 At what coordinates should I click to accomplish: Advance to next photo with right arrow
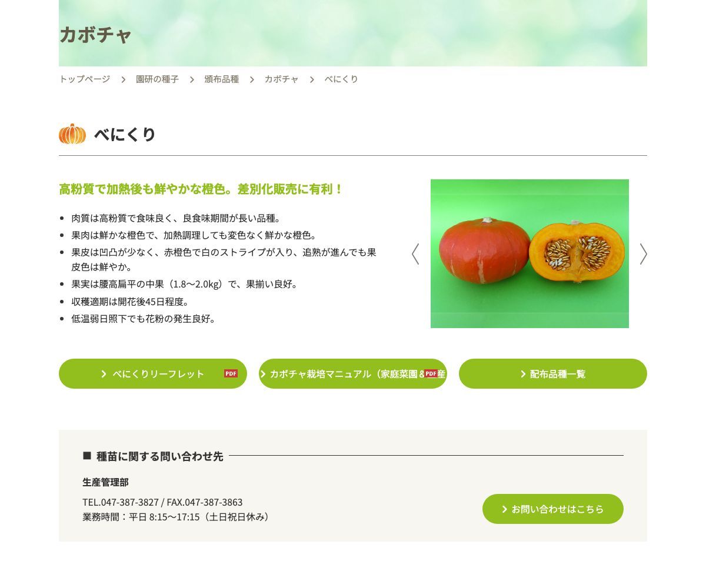tap(644, 254)
